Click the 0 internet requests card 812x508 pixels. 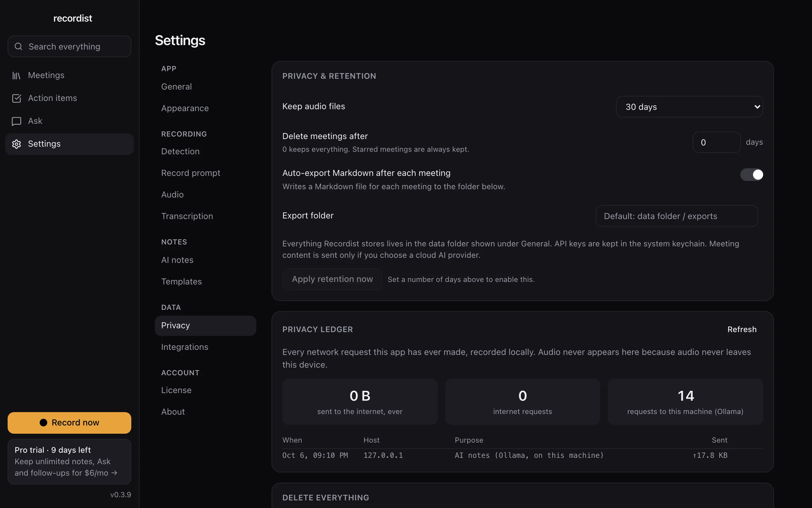pyautogui.click(x=522, y=402)
